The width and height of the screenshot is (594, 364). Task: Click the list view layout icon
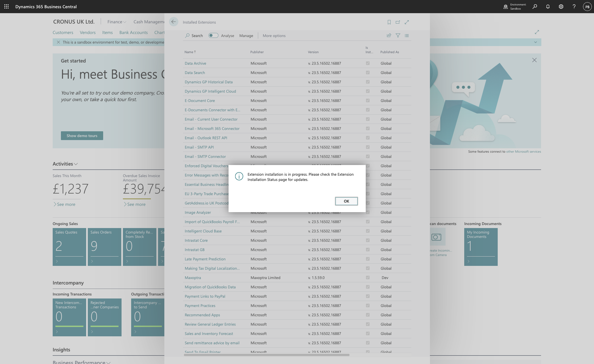point(407,35)
